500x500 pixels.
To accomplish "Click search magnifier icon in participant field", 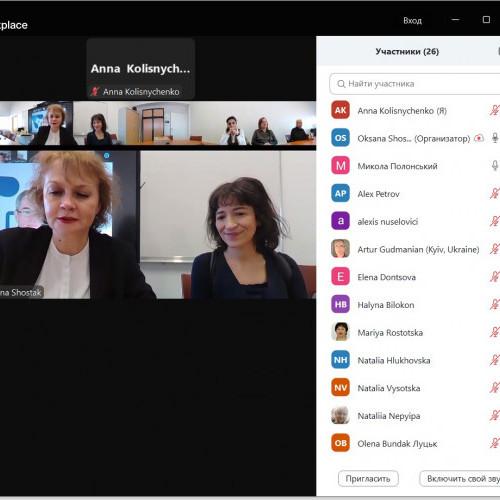I will click(341, 84).
